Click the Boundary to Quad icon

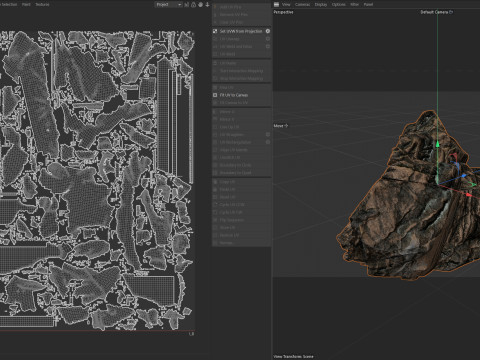[x=215, y=173]
